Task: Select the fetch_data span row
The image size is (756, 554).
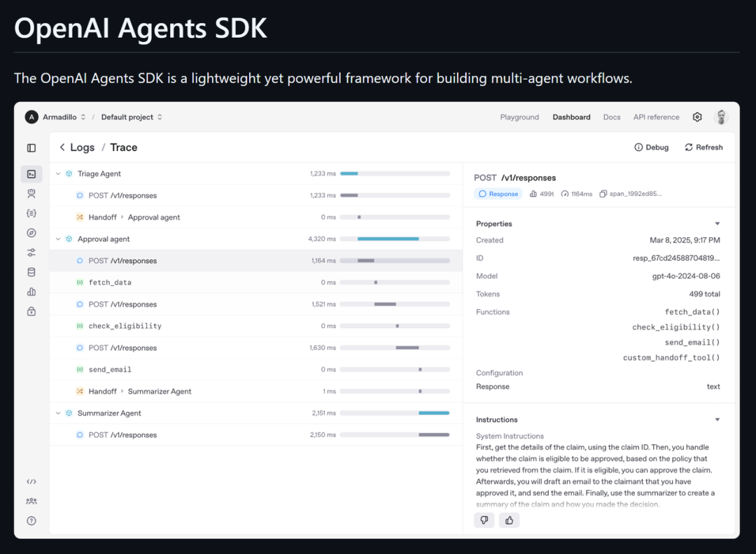Action: 256,283
